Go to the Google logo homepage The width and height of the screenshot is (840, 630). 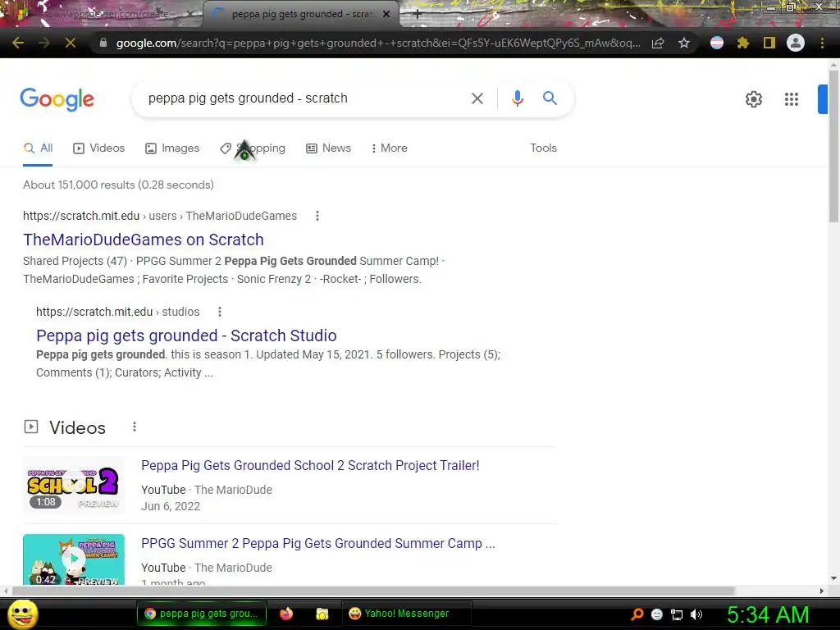(x=57, y=99)
